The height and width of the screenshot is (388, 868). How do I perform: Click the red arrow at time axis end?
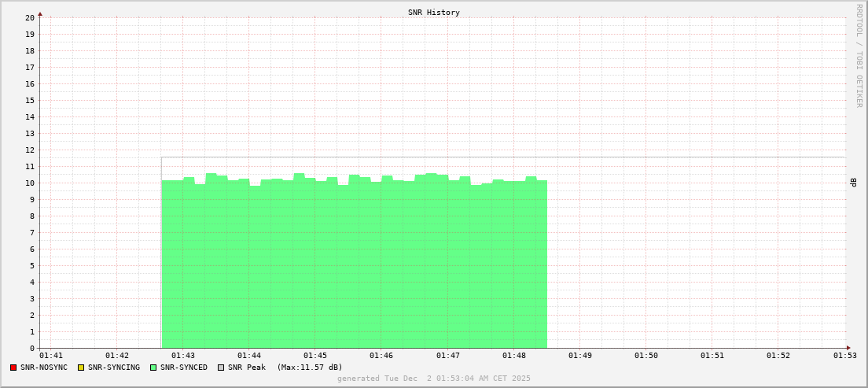(x=848, y=348)
